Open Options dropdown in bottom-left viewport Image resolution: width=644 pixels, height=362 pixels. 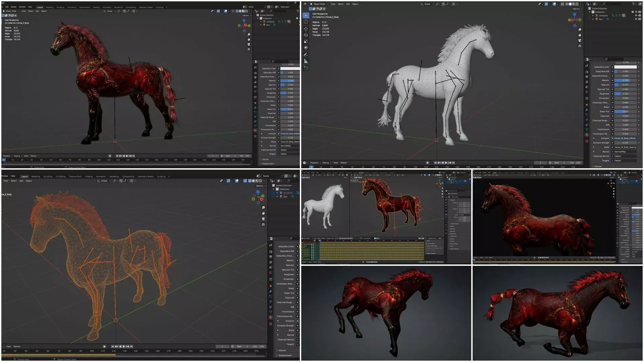260,186
